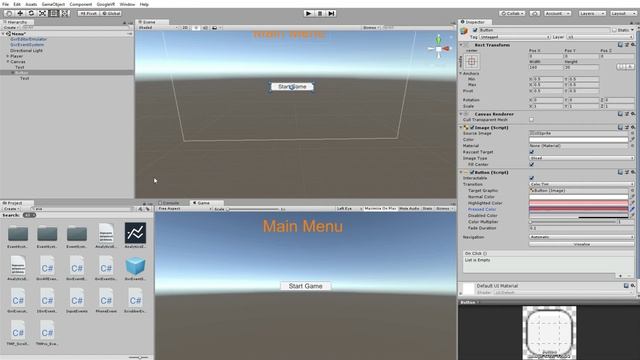Toggle the Button object's active checkbox
This screenshot has width=640, height=360.
click(x=475, y=30)
